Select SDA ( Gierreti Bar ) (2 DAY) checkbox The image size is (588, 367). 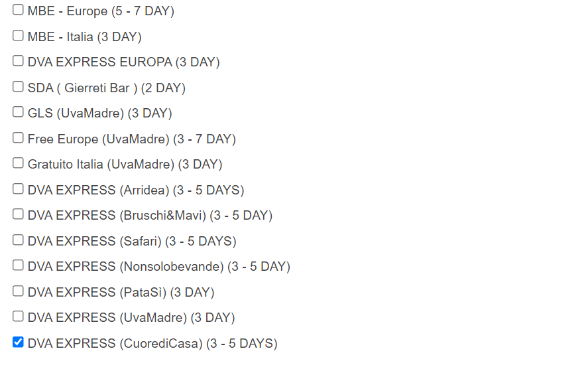pyautogui.click(x=18, y=86)
